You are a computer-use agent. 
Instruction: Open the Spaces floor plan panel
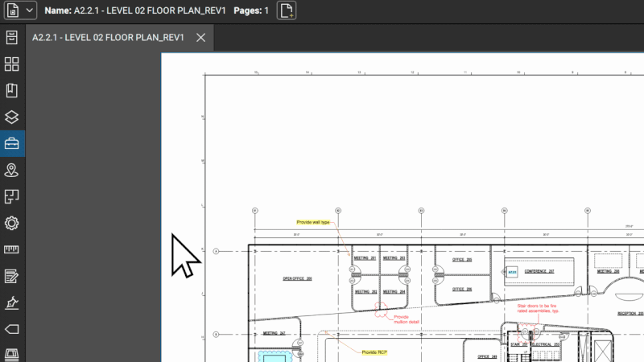click(x=12, y=197)
